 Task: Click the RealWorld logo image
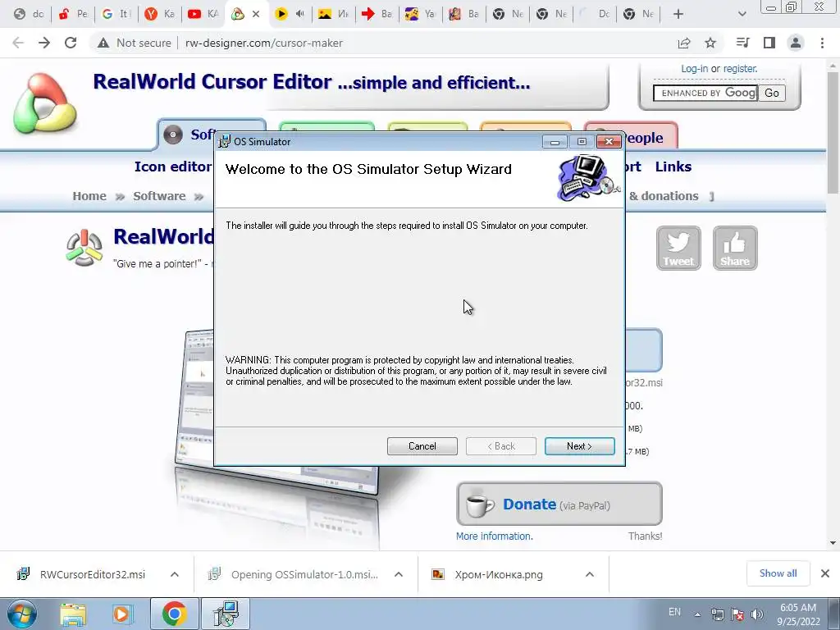pyautogui.click(x=44, y=103)
